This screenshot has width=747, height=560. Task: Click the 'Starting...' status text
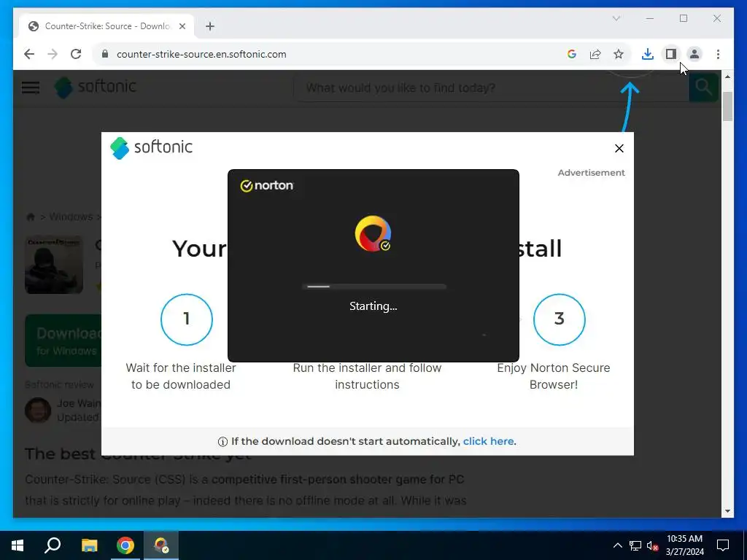tap(373, 306)
